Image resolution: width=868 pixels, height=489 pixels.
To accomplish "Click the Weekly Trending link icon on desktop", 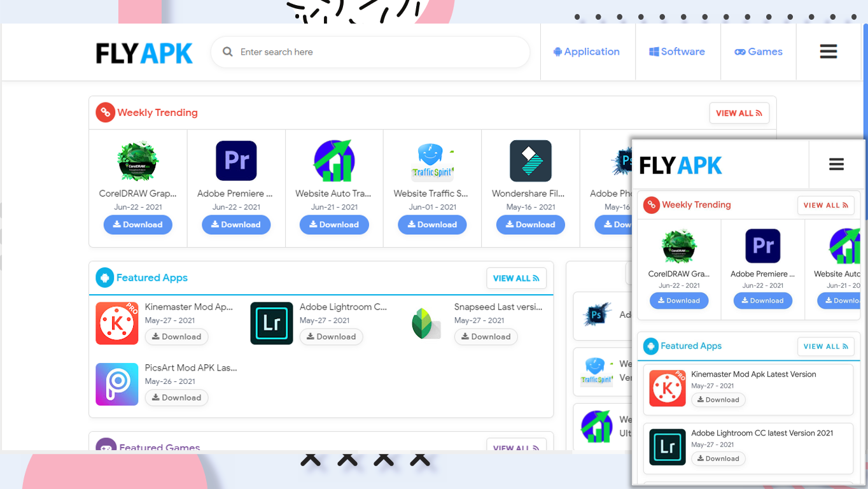I will pyautogui.click(x=105, y=113).
